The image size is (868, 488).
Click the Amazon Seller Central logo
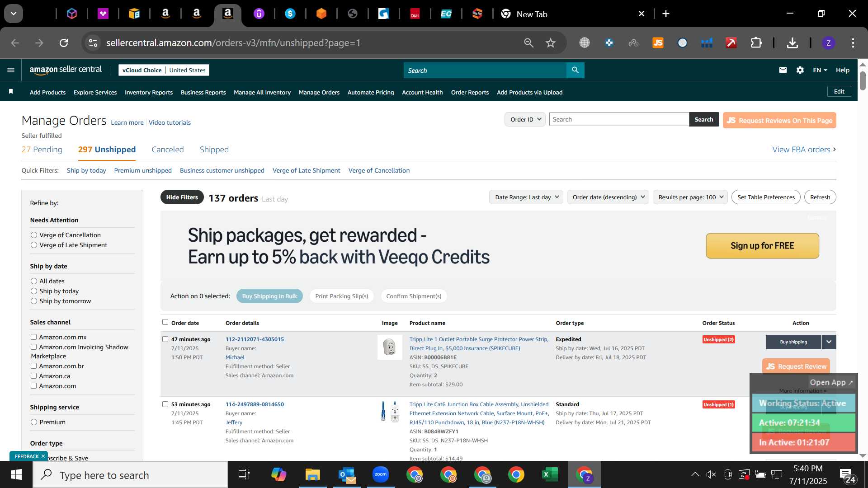tap(66, 70)
